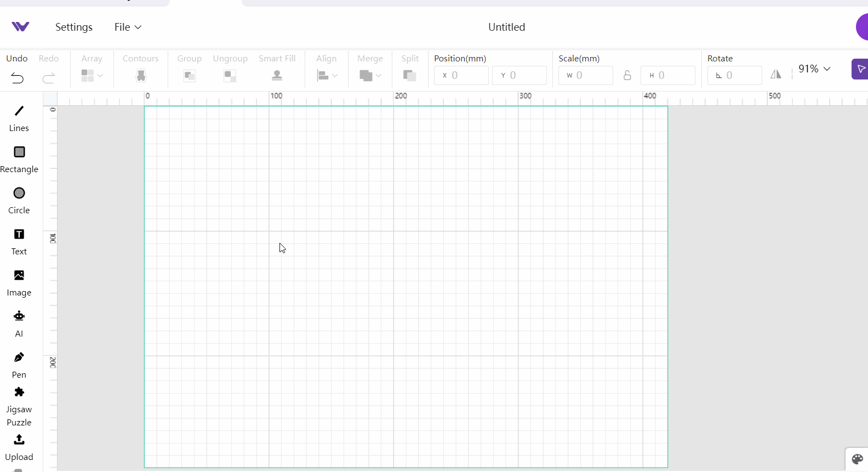Click the purple select cursor button
The width and height of the screenshot is (868, 472).
coord(860,69)
